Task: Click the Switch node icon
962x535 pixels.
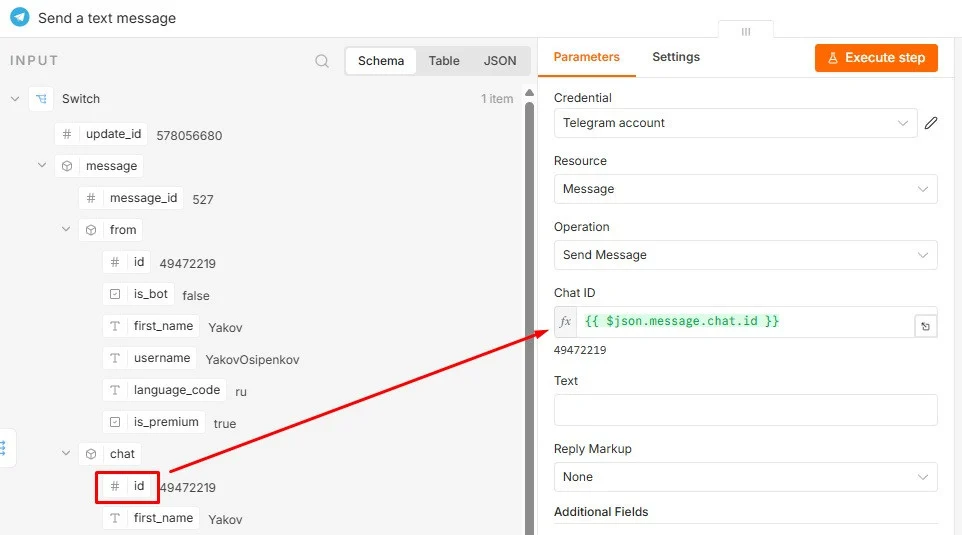Action: 41,99
